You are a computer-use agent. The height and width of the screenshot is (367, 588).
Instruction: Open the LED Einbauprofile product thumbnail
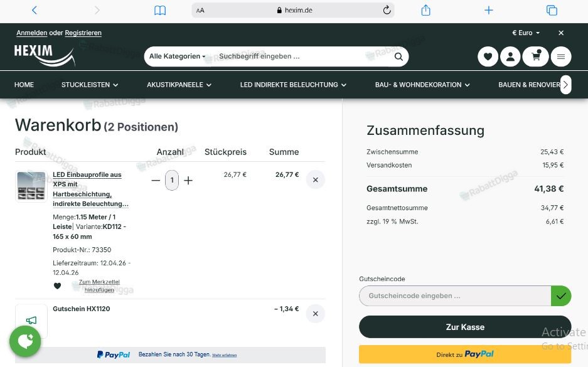pos(31,186)
